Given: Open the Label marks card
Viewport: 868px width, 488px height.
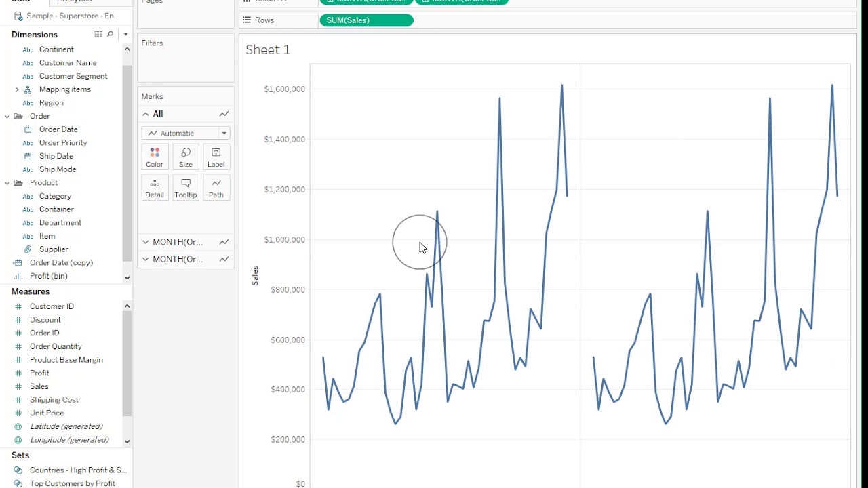Looking at the screenshot, I should point(216,157).
